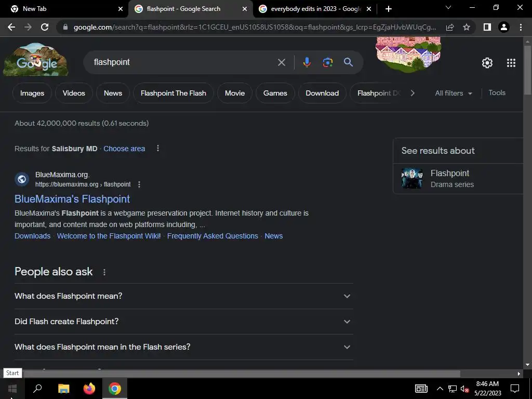This screenshot has height=399, width=532.
Task: Open taskbar search magnifier
Action: pos(37,388)
